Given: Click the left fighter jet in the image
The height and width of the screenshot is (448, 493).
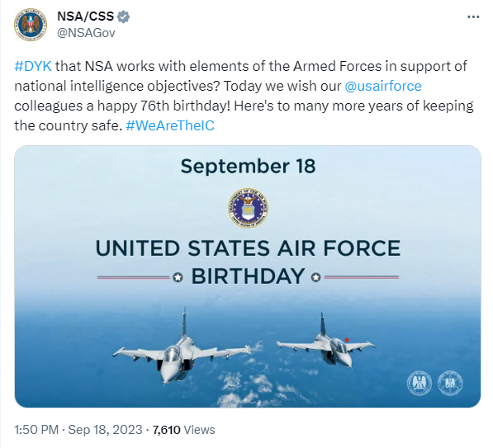Looking at the screenshot, I should pos(182,351).
